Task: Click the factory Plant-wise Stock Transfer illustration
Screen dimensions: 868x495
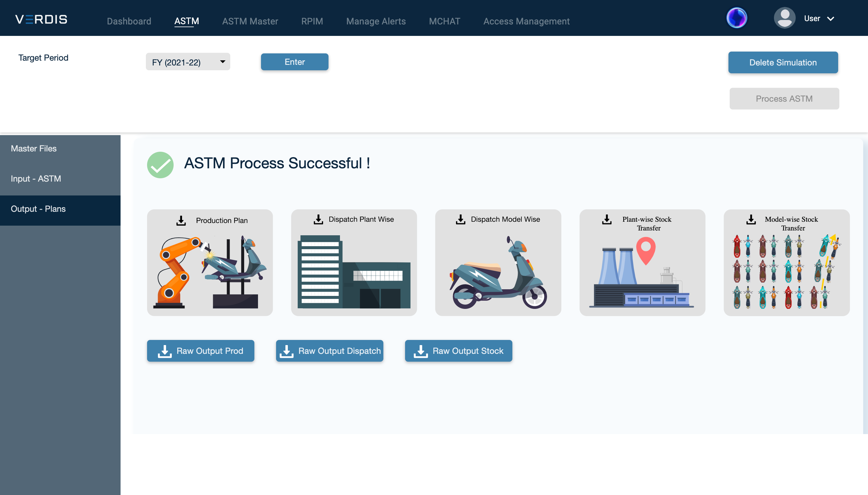Action: coord(642,272)
